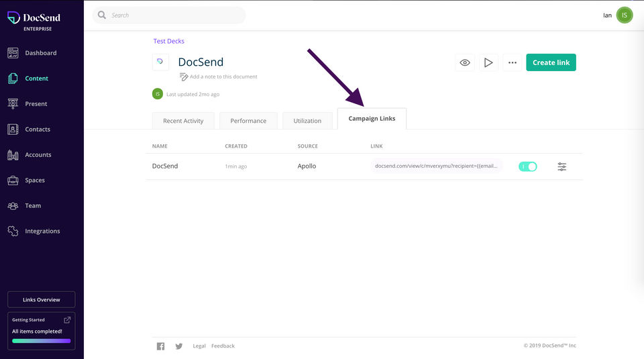Image resolution: width=644 pixels, height=359 pixels.
Task: Click Last updated 2mo ago text
Action: [x=193, y=94]
